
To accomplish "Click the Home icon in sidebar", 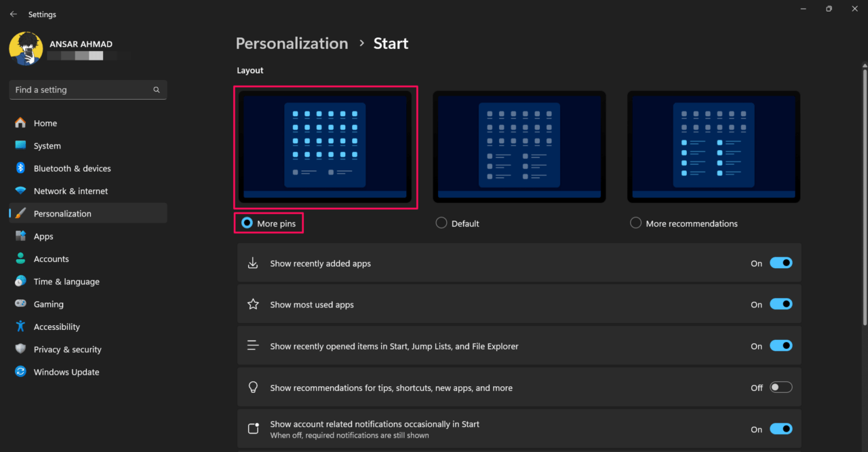I will (x=20, y=123).
